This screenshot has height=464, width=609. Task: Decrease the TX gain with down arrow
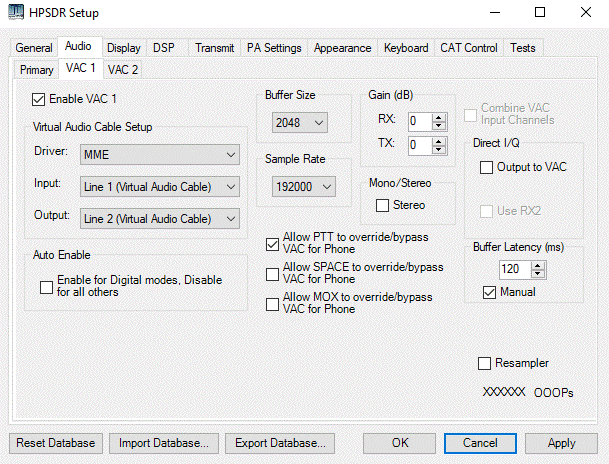(439, 149)
